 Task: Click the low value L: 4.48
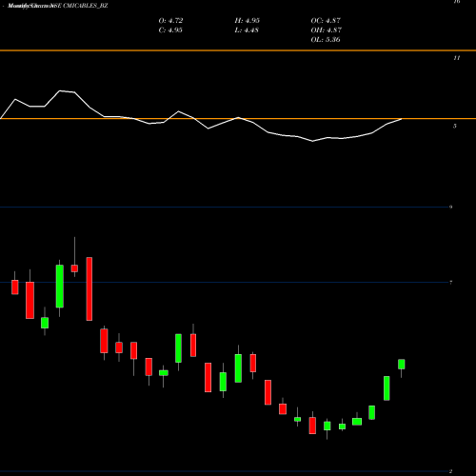247,30
